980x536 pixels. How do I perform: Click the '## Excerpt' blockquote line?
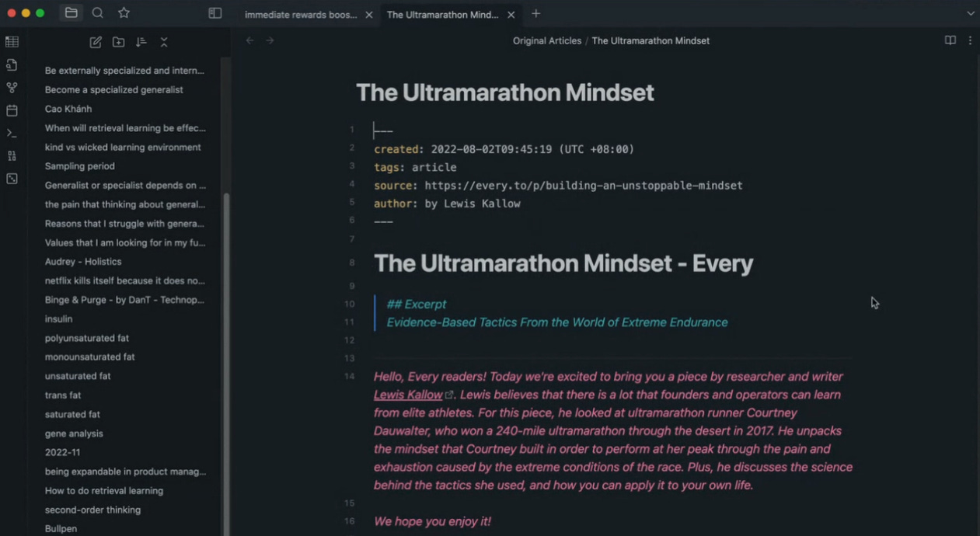pyautogui.click(x=417, y=305)
